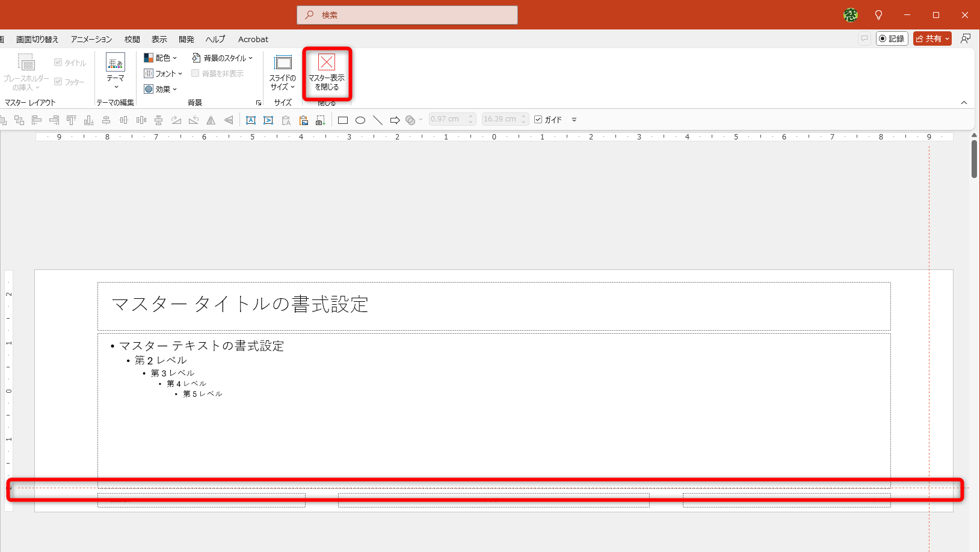Screen dimensions: 980x552
Task: Insert a horizontal text box
Action: click(x=251, y=120)
